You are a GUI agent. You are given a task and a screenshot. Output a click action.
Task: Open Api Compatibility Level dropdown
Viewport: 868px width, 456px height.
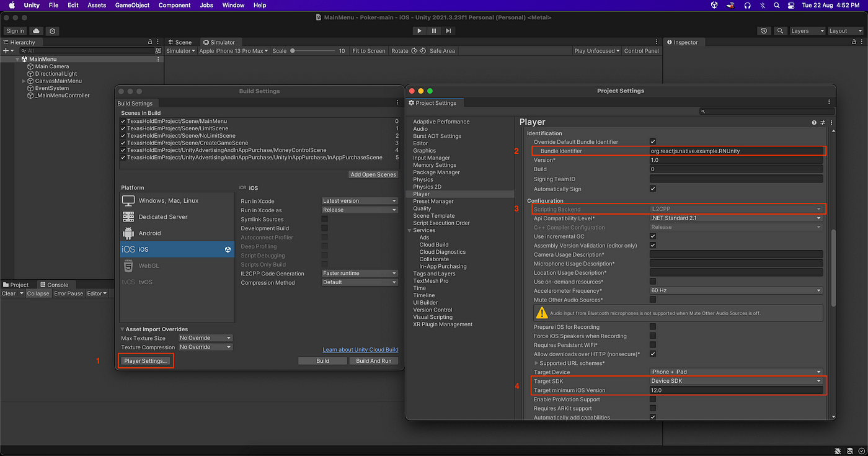[x=737, y=218]
